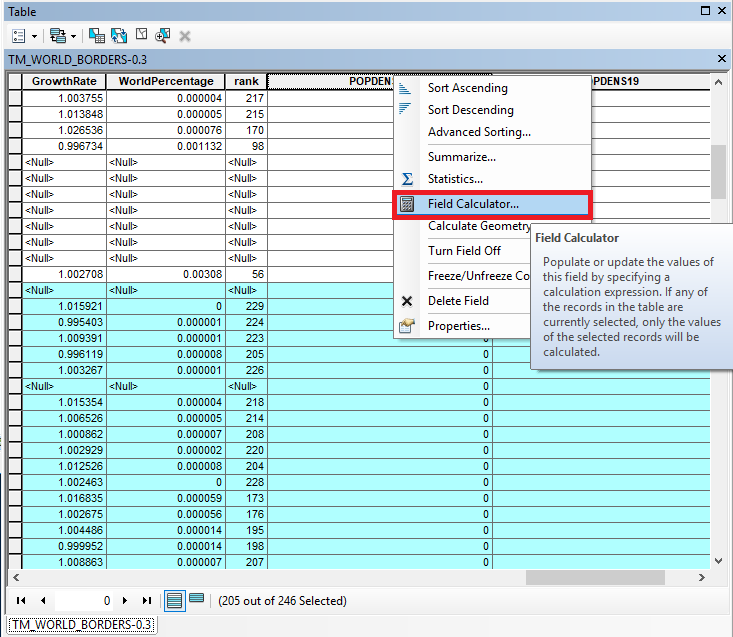Screen dimensions: 733x637
Task: Click the Clear Selection icon
Action: tap(141, 35)
